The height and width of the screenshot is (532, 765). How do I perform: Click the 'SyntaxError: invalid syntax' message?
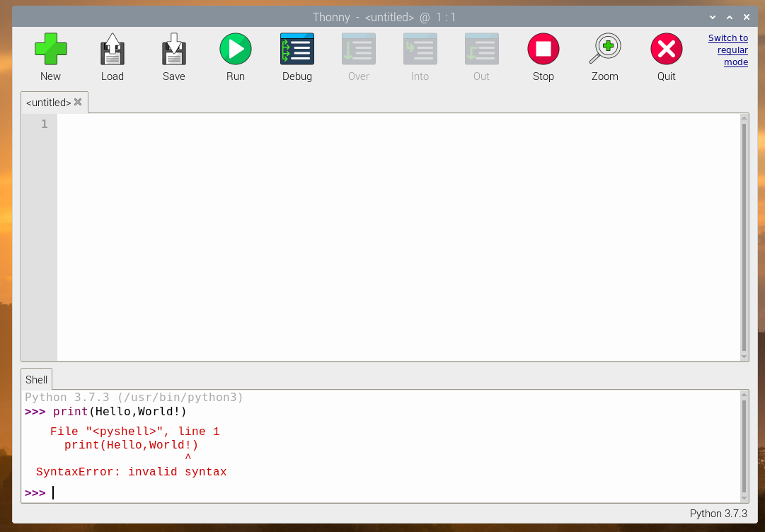(x=131, y=472)
